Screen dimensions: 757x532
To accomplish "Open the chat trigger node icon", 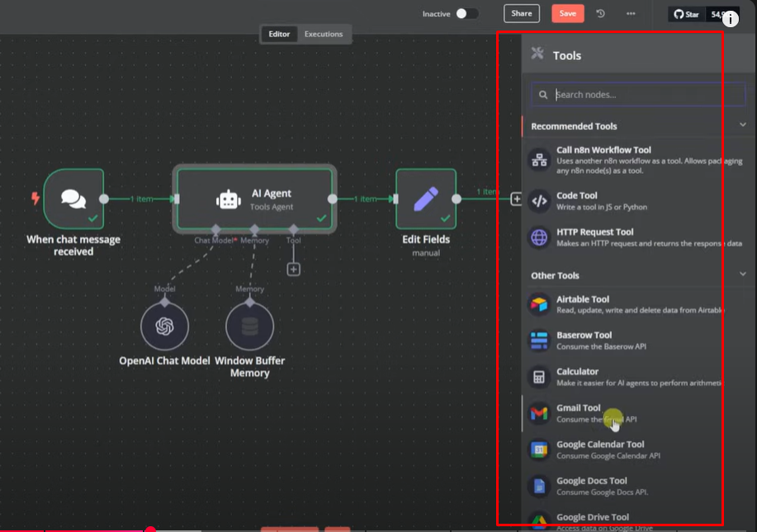I will coord(73,199).
